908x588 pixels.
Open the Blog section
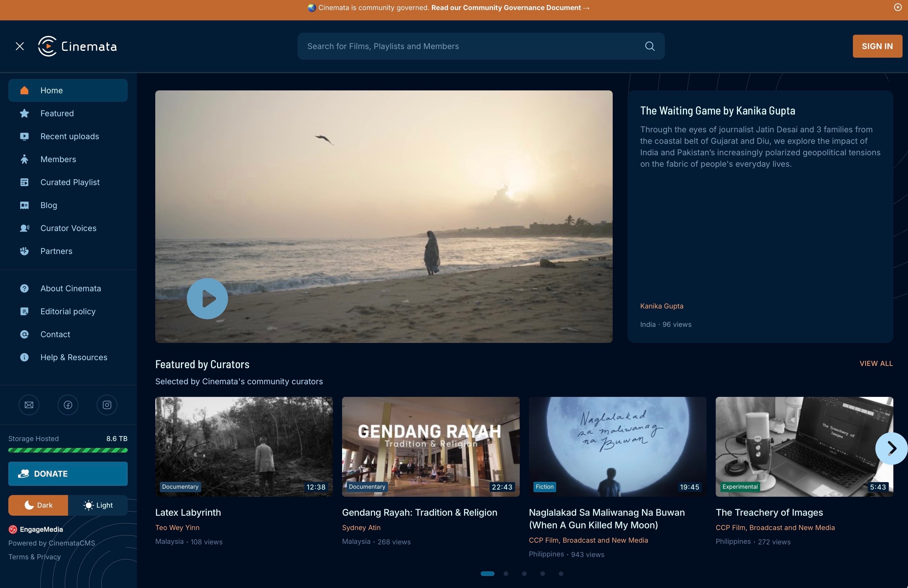click(68, 205)
